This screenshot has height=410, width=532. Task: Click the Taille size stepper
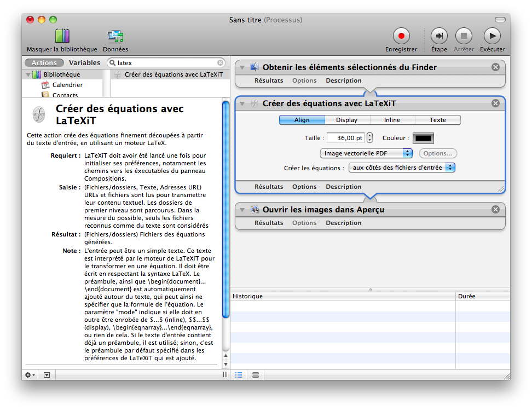pyautogui.click(x=370, y=138)
